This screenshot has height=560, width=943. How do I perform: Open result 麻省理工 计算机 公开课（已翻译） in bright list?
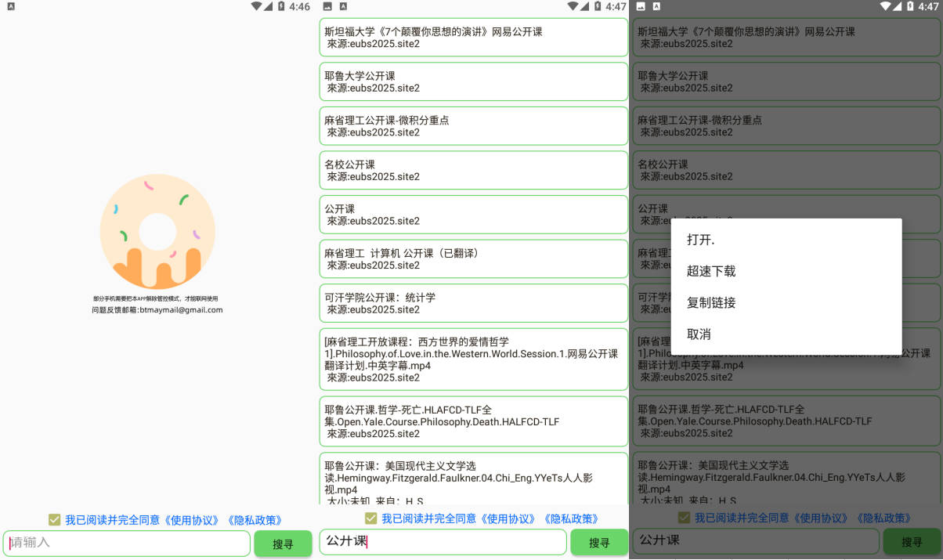click(x=474, y=258)
